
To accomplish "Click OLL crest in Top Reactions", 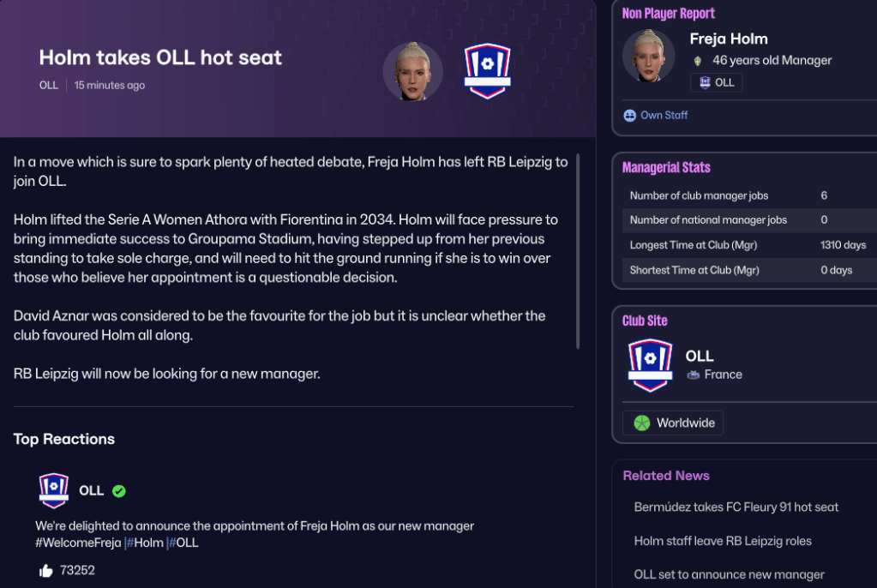I will [54, 490].
